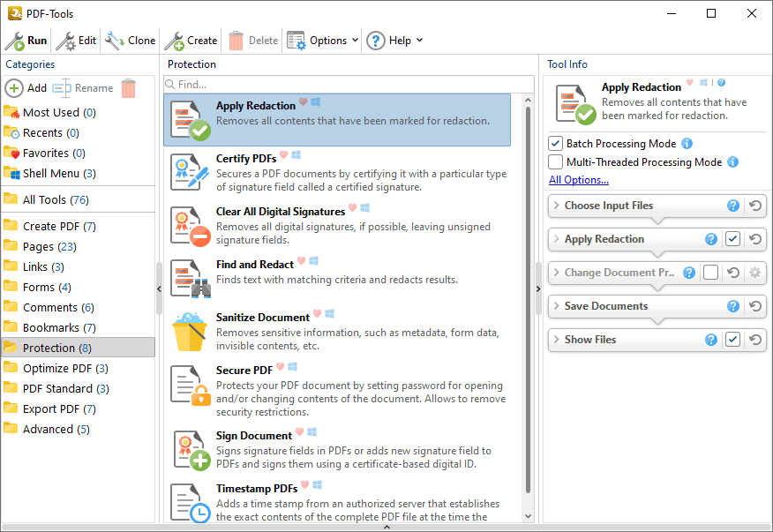Open Most Used category folder
Viewport: 773px width, 532px height.
click(49, 112)
